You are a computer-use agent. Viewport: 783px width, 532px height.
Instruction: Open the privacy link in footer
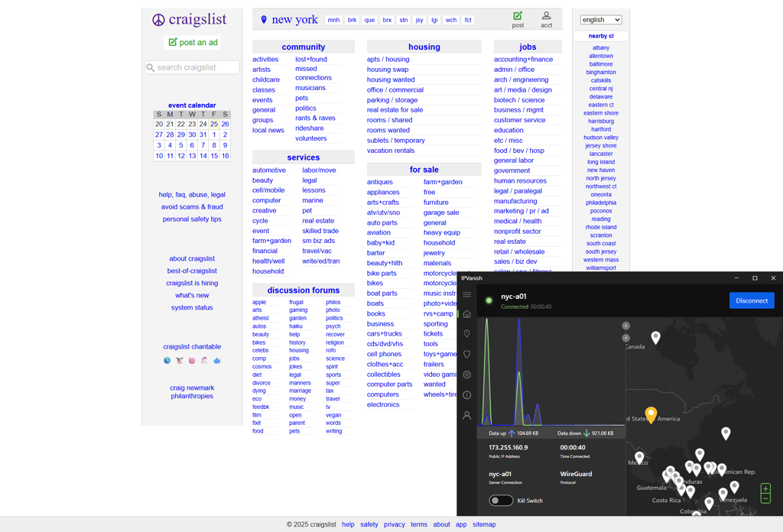point(394,524)
